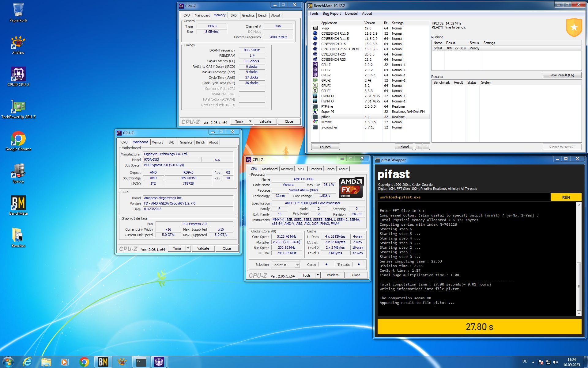Click Validate in Mainboard CPU-Z window
588x368 pixels.
pyautogui.click(x=203, y=248)
